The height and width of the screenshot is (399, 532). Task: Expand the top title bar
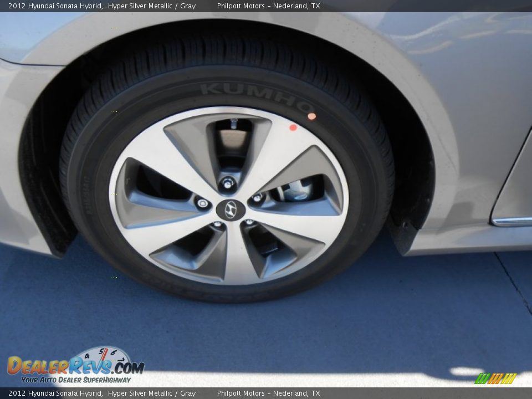[266, 7]
